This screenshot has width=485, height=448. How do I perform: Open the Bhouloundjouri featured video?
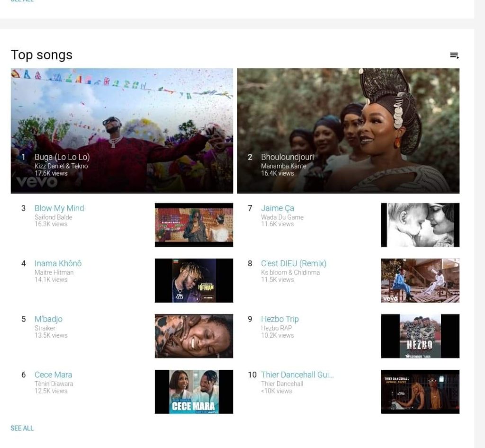point(348,131)
